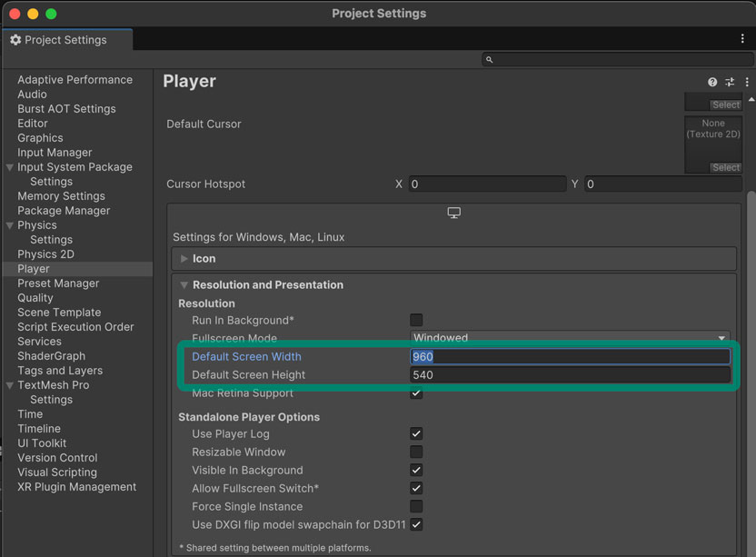This screenshot has height=557, width=756.
Task: Open Settings under Input System Package
Action: (x=51, y=182)
